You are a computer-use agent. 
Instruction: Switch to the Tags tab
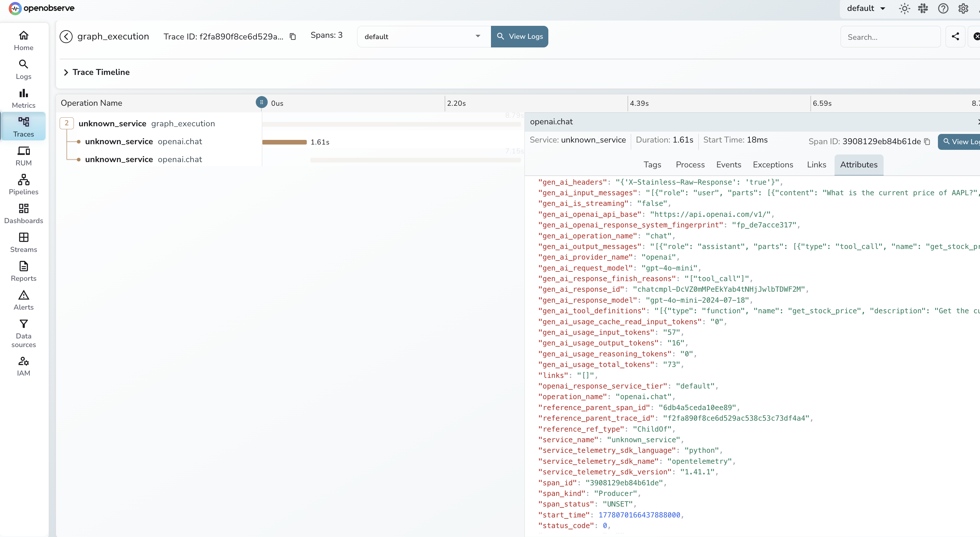[652, 165]
